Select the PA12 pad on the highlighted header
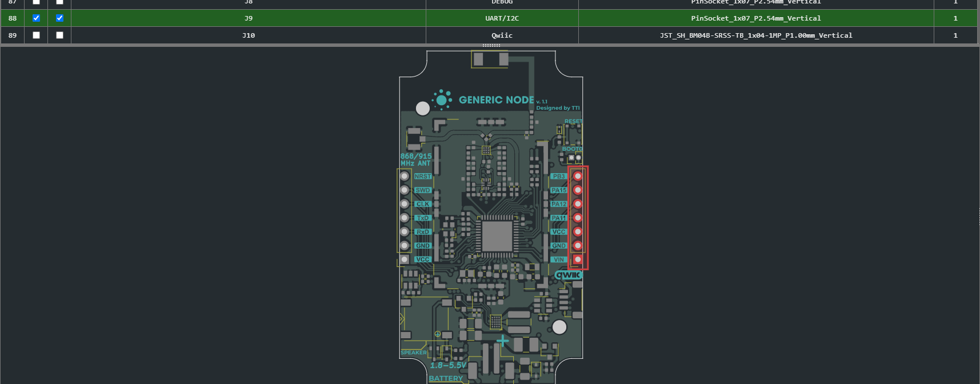980x384 pixels. [x=578, y=204]
